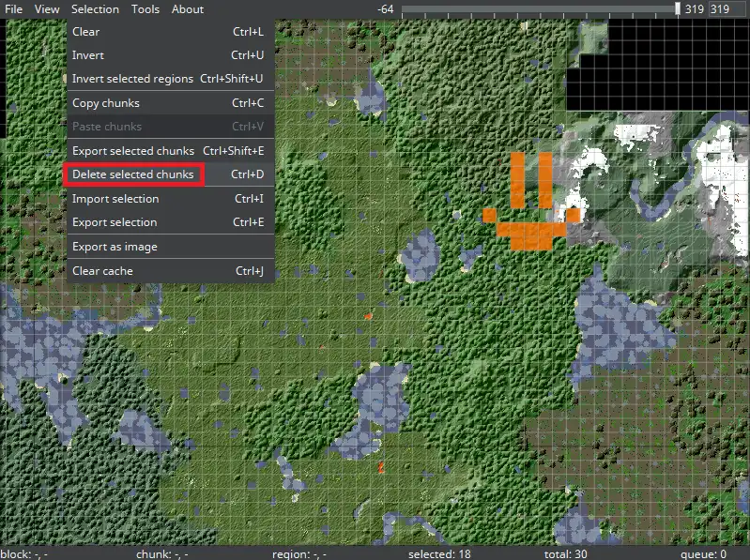Click the right orange selected chunk column
The width and height of the screenshot is (750, 560).
coord(545,180)
